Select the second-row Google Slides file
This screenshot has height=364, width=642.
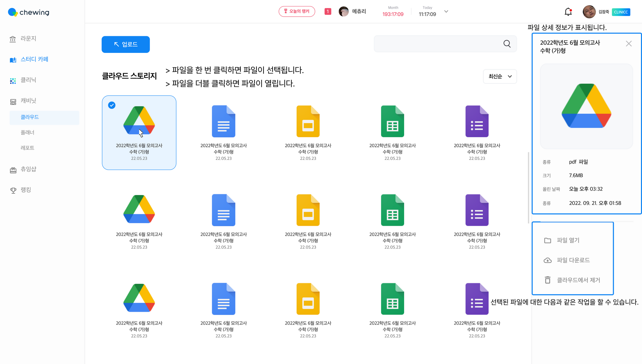[x=308, y=221]
